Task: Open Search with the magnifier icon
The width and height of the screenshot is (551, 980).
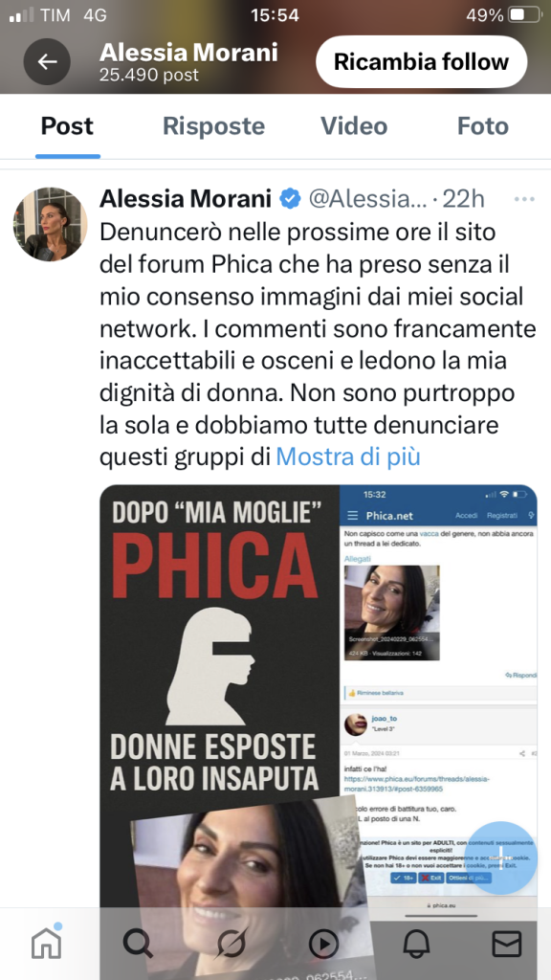Action: tap(138, 944)
